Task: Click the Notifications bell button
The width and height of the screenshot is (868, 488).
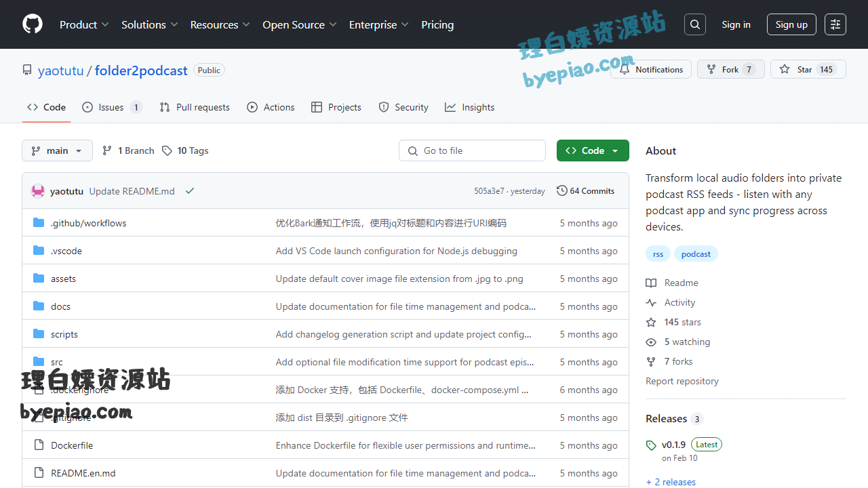Action: coord(651,69)
